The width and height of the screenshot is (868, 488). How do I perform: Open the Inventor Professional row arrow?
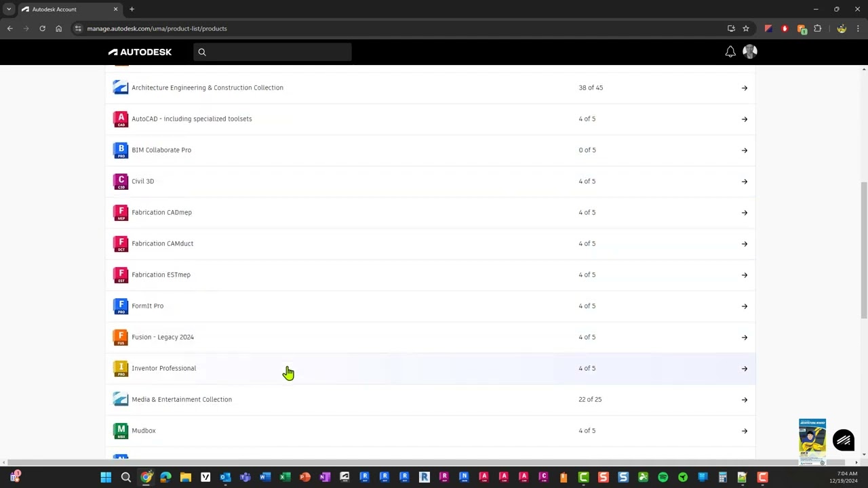pyautogui.click(x=745, y=369)
